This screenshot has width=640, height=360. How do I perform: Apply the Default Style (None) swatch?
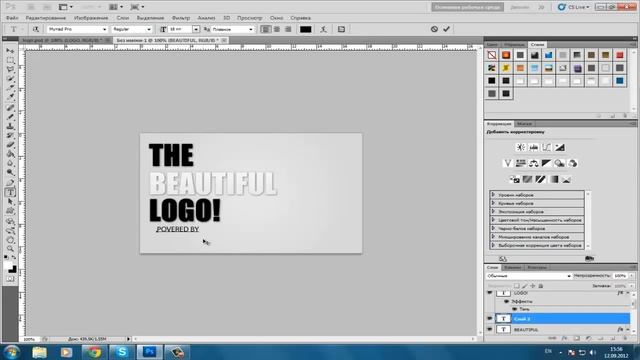click(x=492, y=55)
